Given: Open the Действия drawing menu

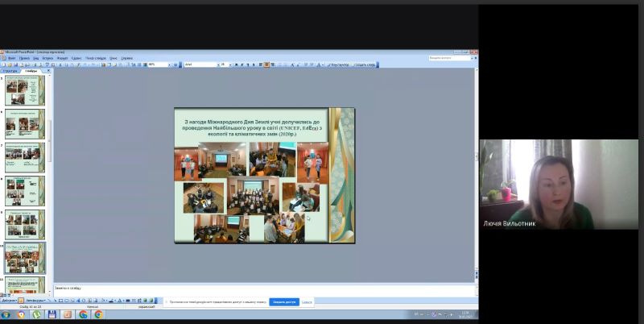Looking at the screenshot, I should 8,301.
